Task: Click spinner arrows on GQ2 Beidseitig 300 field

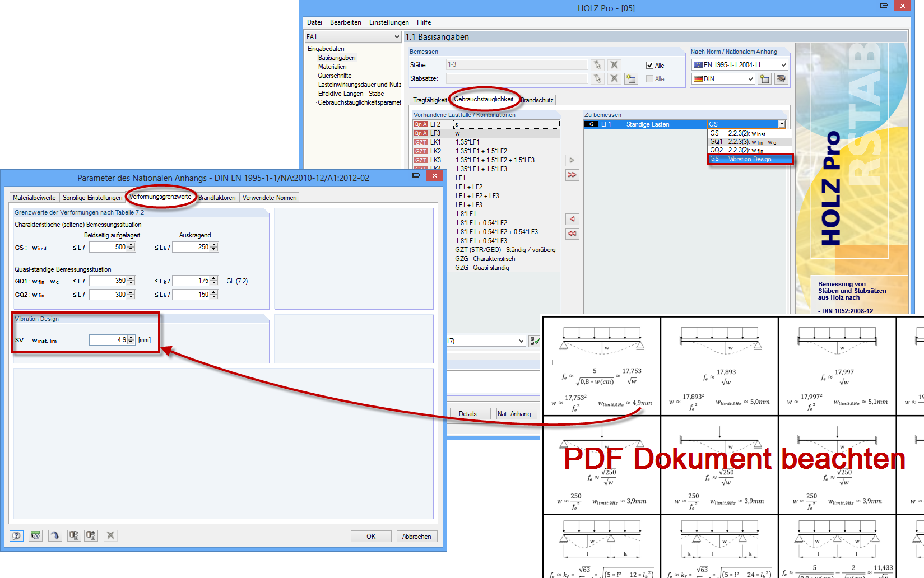Action: 131,295
